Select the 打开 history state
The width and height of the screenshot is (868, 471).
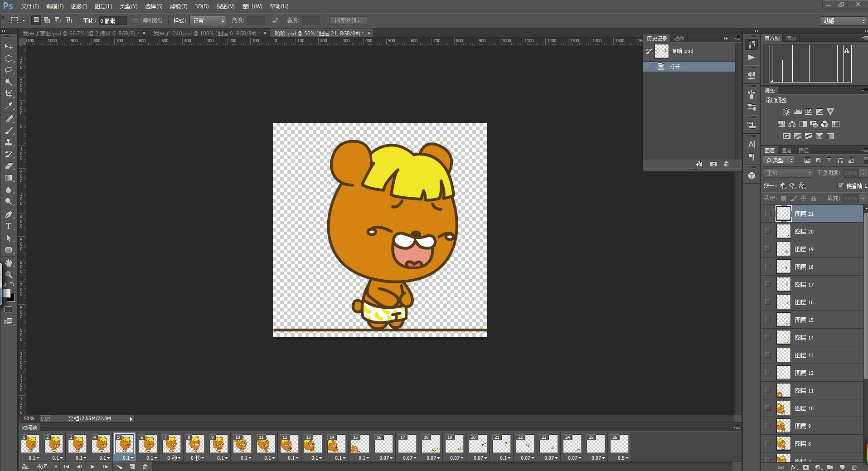689,66
